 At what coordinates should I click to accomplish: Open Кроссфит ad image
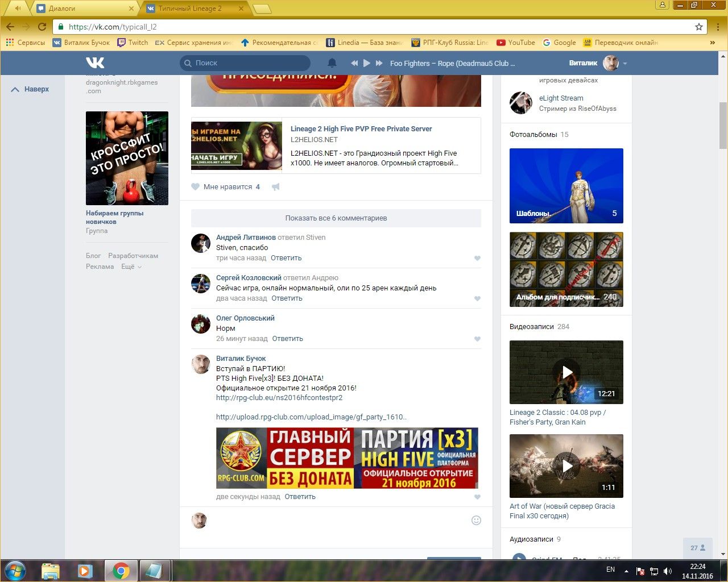point(127,158)
